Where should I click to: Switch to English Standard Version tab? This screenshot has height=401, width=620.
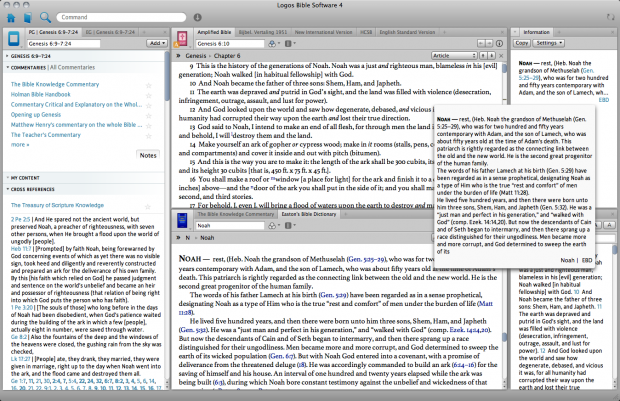(407, 32)
